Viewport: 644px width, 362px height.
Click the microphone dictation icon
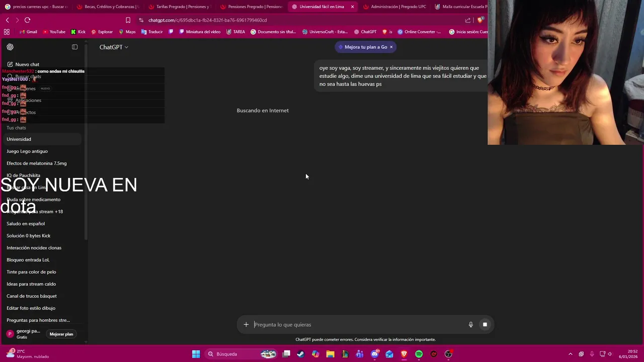471,324
